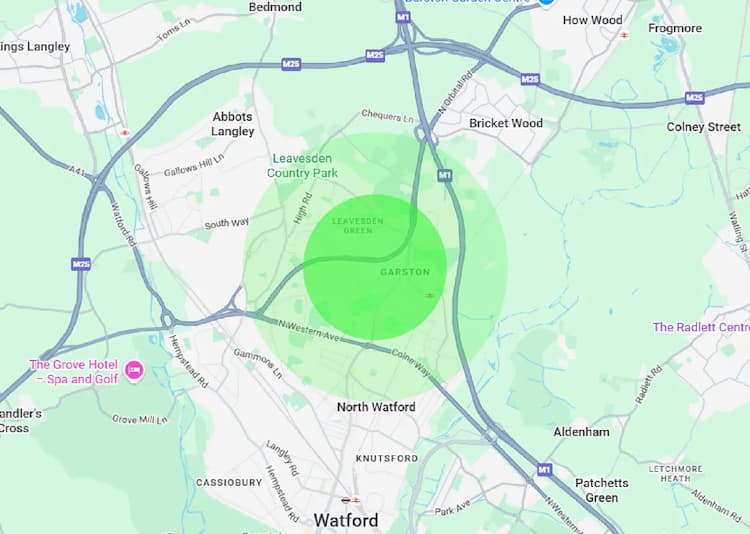Click the M25 shield on the left motorway
Image resolution: width=750 pixels, height=534 pixels.
[81, 264]
